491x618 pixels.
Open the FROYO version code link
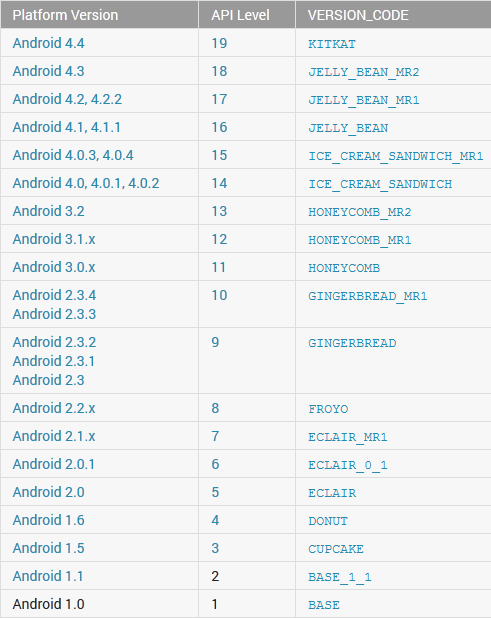(x=328, y=409)
